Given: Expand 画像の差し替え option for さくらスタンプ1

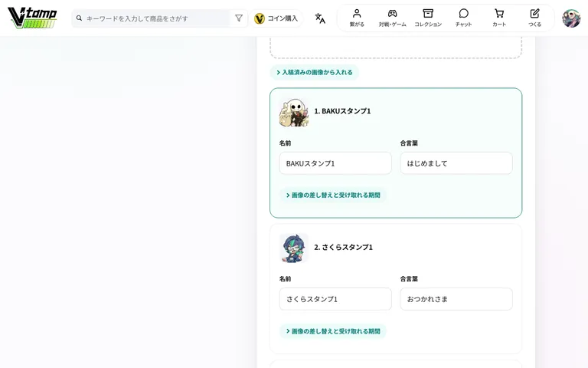Looking at the screenshot, I should [333, 331].
